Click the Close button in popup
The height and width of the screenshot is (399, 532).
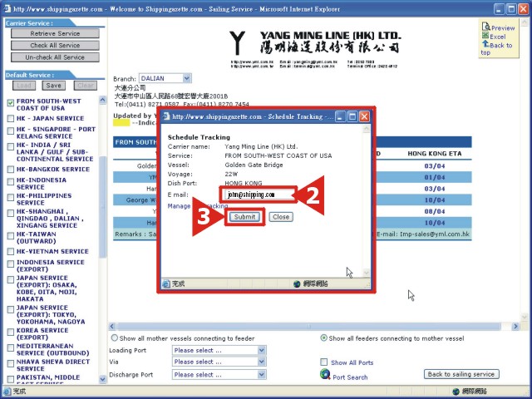click(x=281, y=217)
